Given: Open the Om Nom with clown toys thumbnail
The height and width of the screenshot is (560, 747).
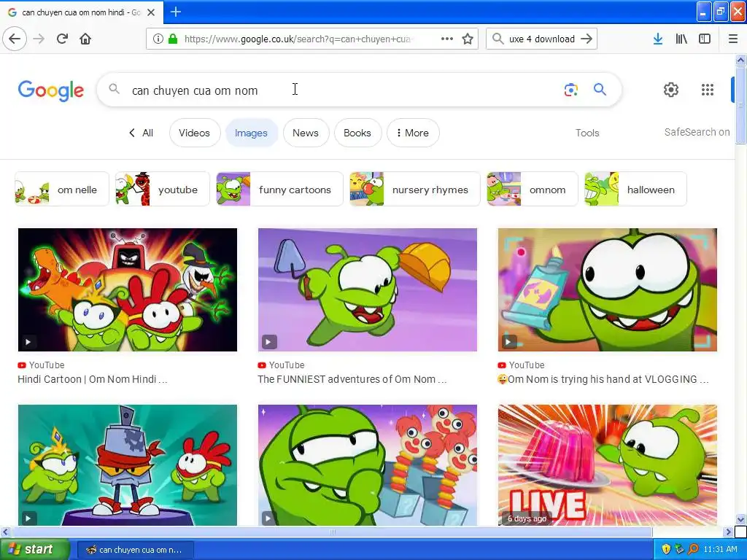Looking at the screenshot, I should (x=368, y=465).
